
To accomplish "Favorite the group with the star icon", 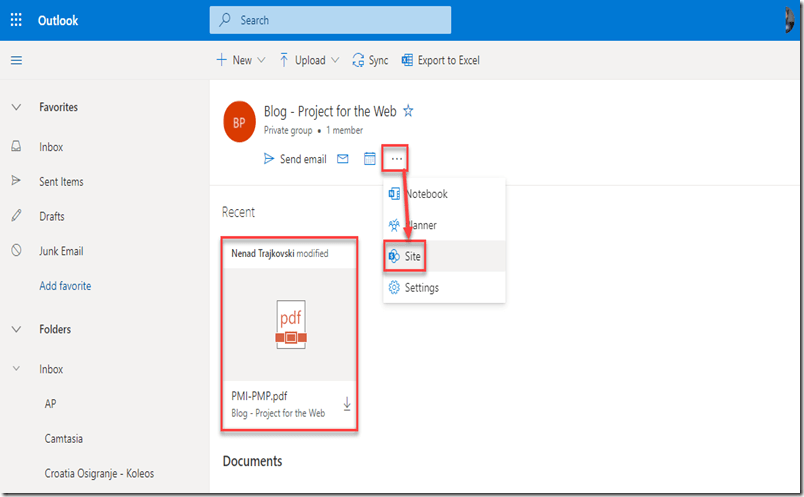I will pyautogui.click(x=408, y=112).
